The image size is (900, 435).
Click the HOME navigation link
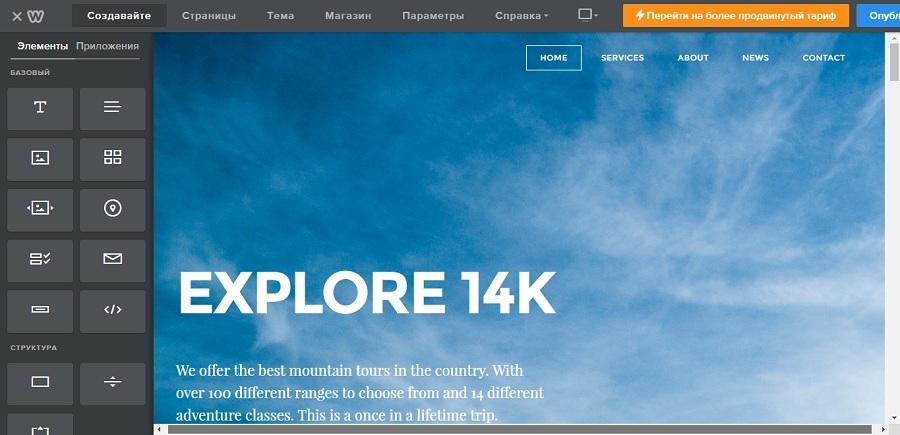pyautogui.click(x=554, y=57)
